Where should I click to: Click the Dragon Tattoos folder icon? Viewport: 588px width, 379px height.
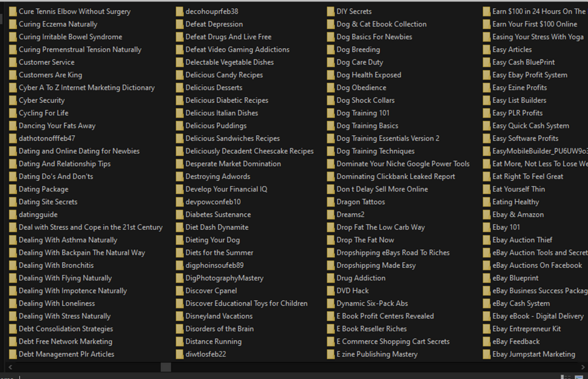tap(331, 202)
